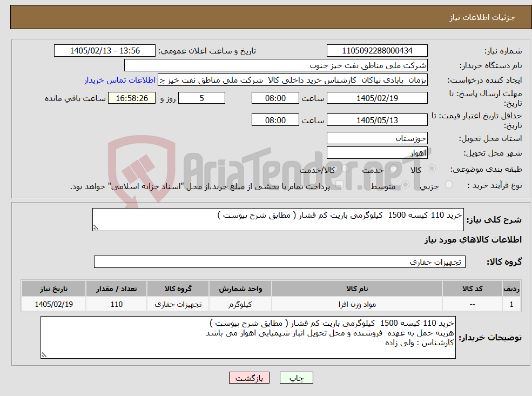Click the کیلوگرم unit cell
The image size is (532, 396).
point(240,304)
